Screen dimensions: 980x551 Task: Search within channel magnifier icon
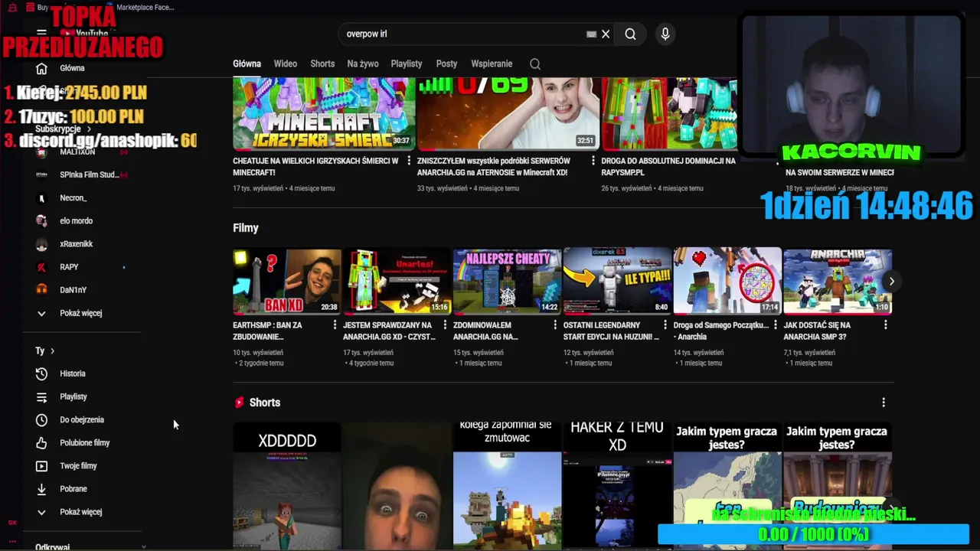[x=535, y=64]
